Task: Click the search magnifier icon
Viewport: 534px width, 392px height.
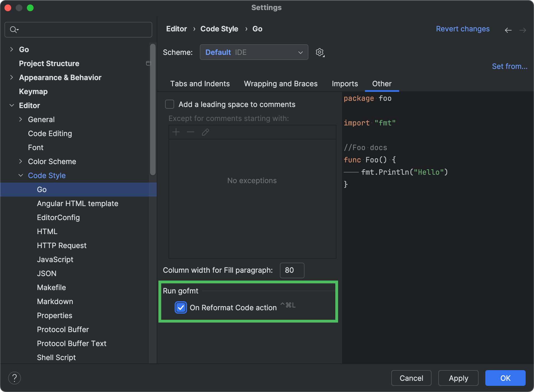Action: (x=13, y=29)
